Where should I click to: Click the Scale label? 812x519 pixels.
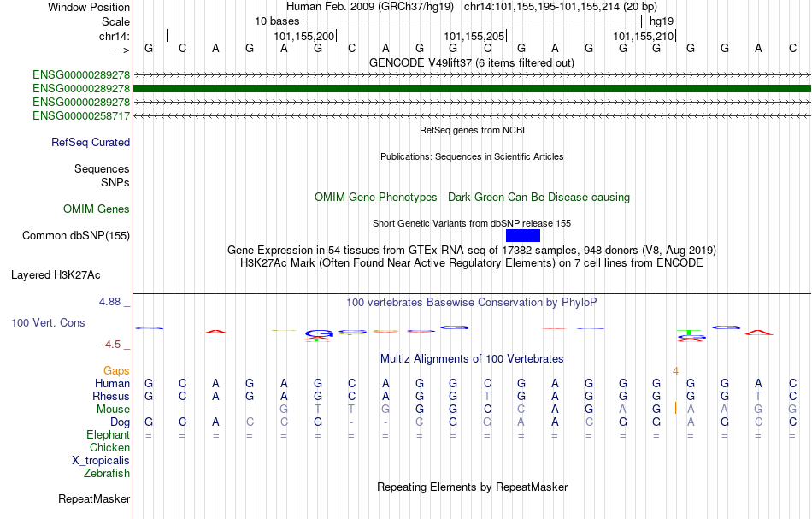tap(116, 21)
